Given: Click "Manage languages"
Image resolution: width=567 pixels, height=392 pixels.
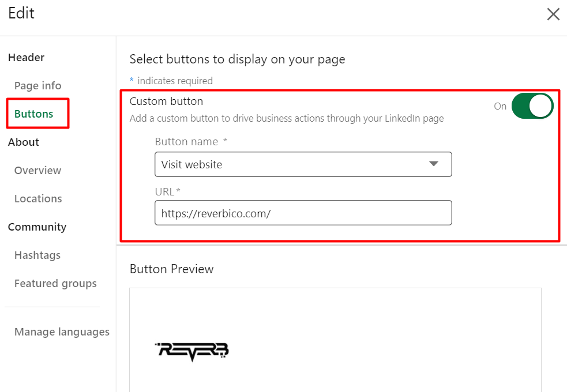Looking at the screenshot, I should (62, 331).
